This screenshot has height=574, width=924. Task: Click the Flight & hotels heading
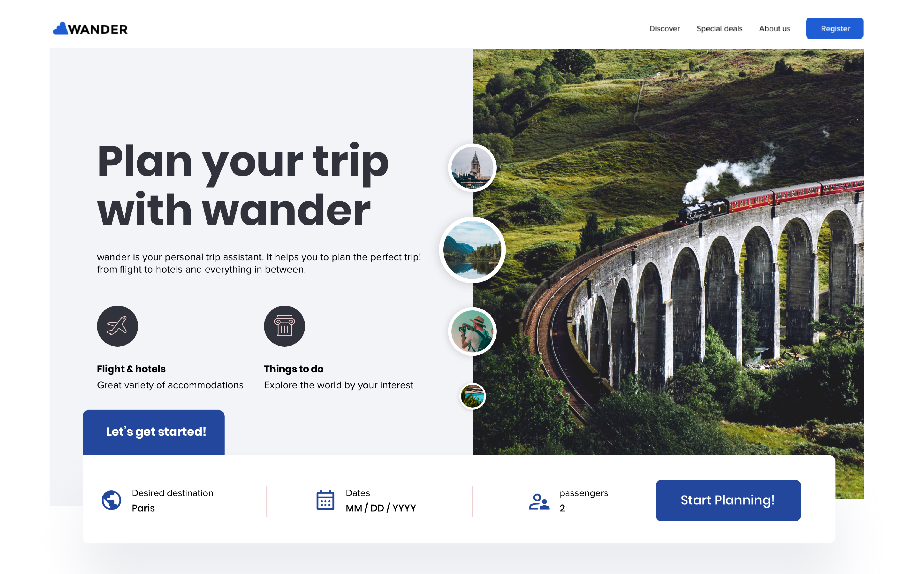[131, 369]
